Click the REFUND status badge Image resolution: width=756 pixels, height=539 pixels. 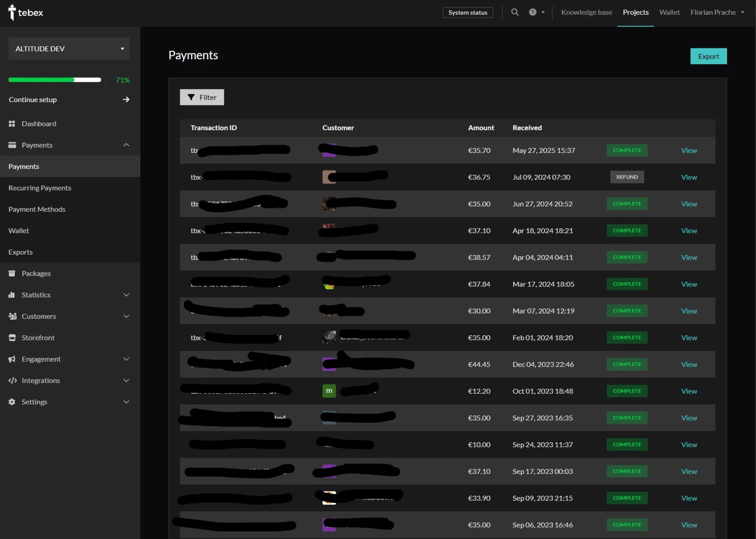(627, 177)
